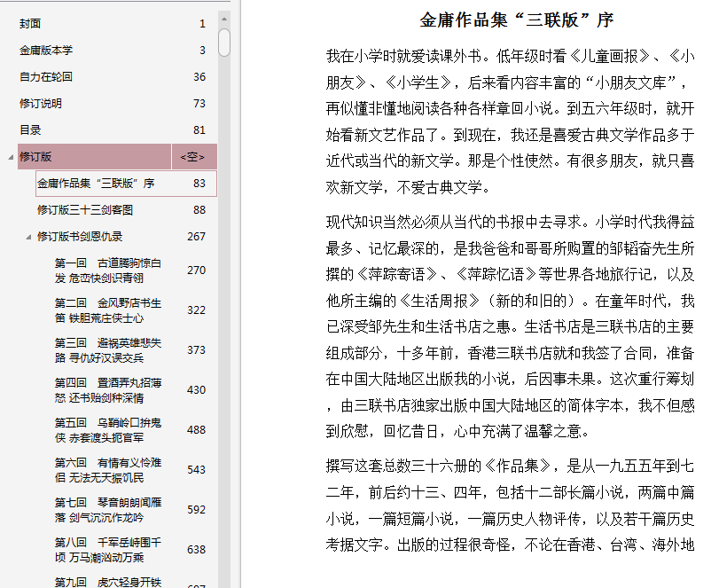Open 第九回 虎穴轻身开铁 entry
Screen dimensions: 711x588
pyautogui.click(x=108, y=582)
